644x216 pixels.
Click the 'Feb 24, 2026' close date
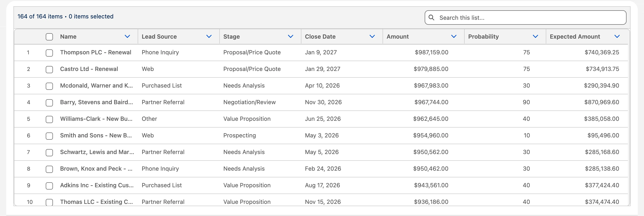pyautogui.click(x=323, y=169)
